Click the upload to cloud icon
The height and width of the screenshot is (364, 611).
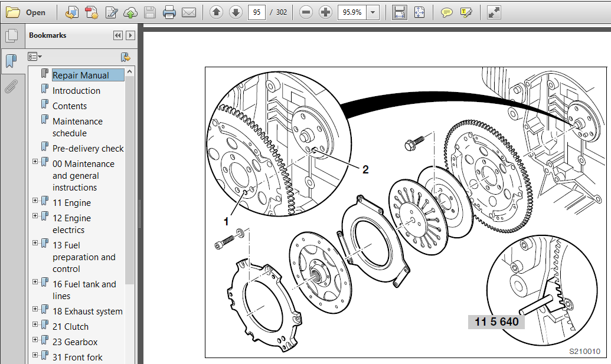[x=130, y=12]
